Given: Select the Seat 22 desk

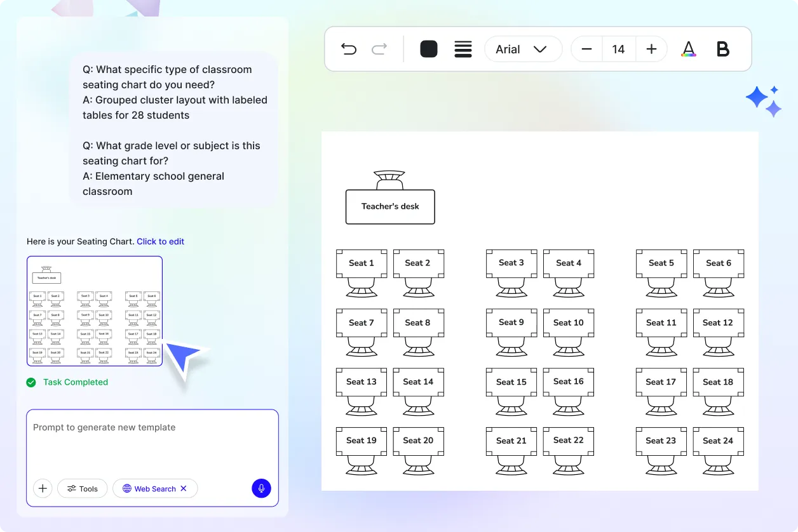Looking at the screenshot, I should point(569,441).
